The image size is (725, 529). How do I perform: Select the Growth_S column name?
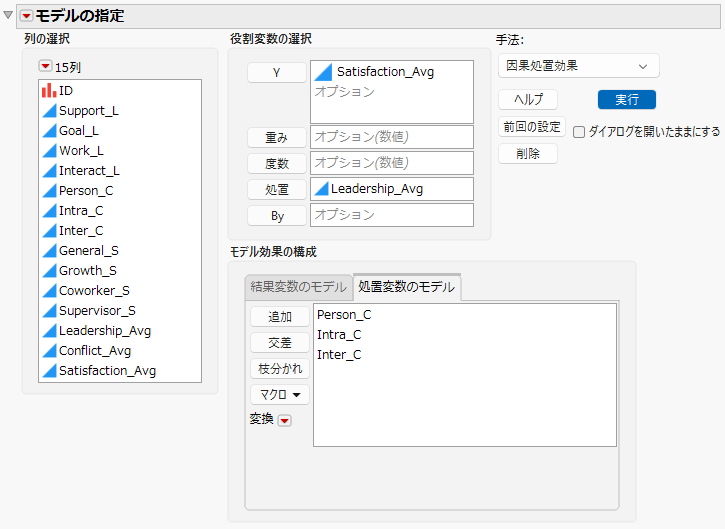pyautogui.click(x=88, y=271)
